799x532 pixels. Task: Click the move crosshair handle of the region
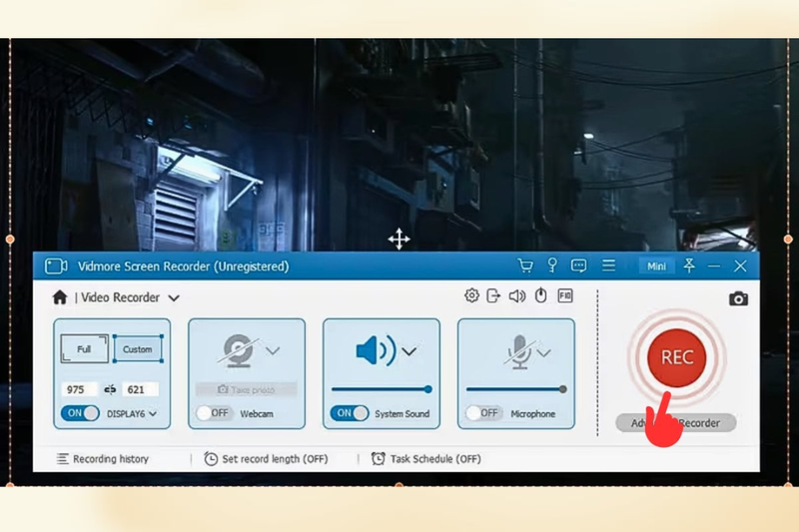pos(399,239)
